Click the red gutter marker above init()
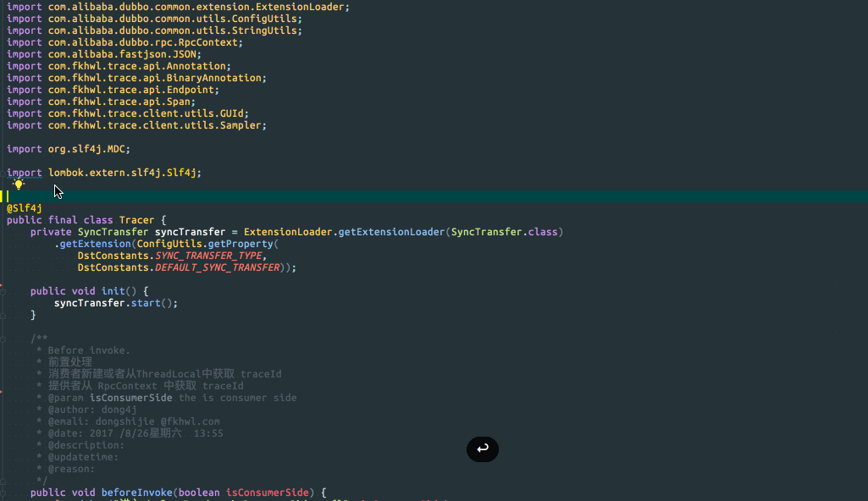 coord(2,285)
